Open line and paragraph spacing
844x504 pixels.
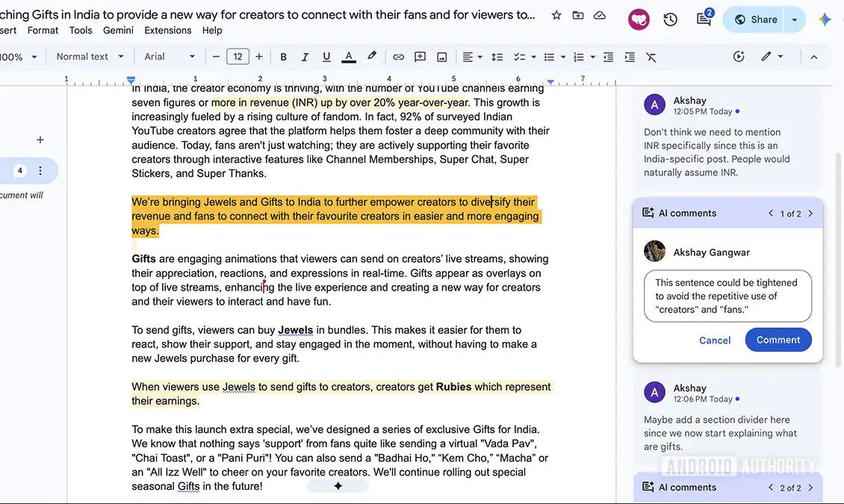[497, 57]
